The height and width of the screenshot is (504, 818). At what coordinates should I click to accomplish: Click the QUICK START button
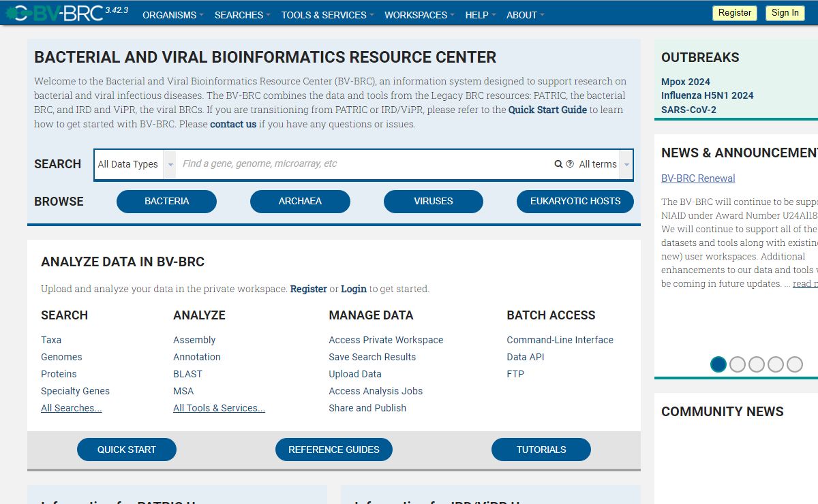[x=127, y=450]
